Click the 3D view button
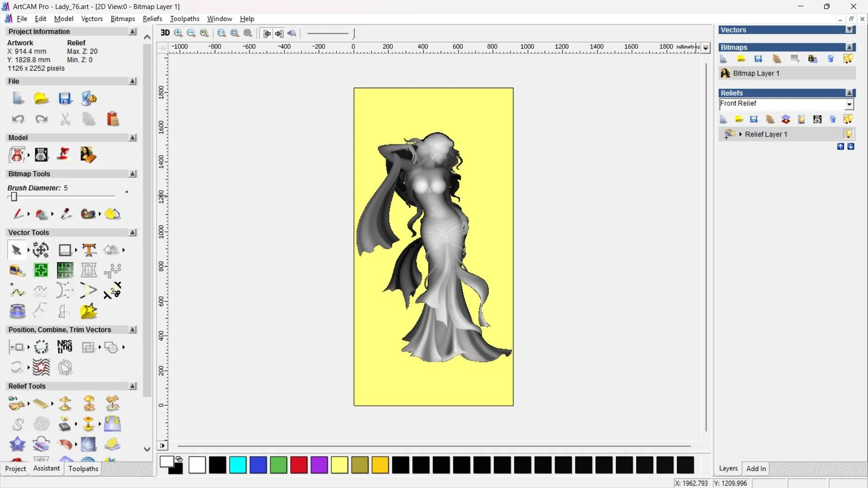Viewport: 868px width, 488px height. (x=165, y=33)
